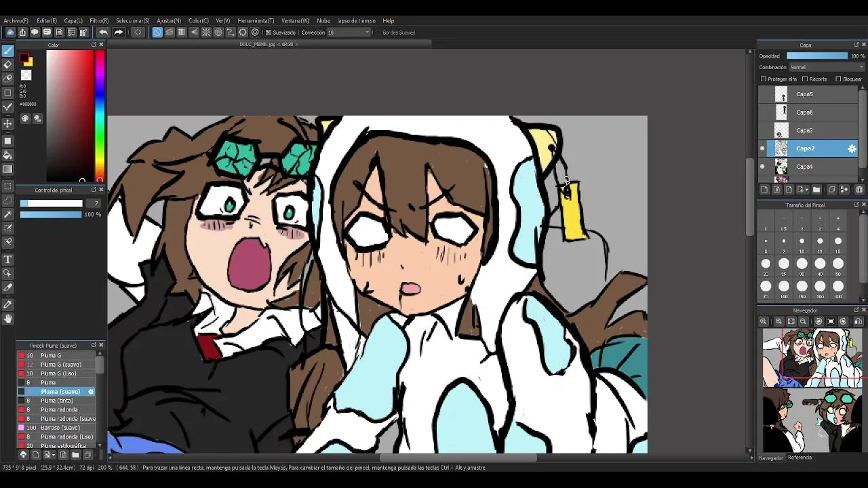The height and width of the screenshot is (488, 868).
Task: Pick a hue on the rainbow strip
Action: tap(100, 115)
